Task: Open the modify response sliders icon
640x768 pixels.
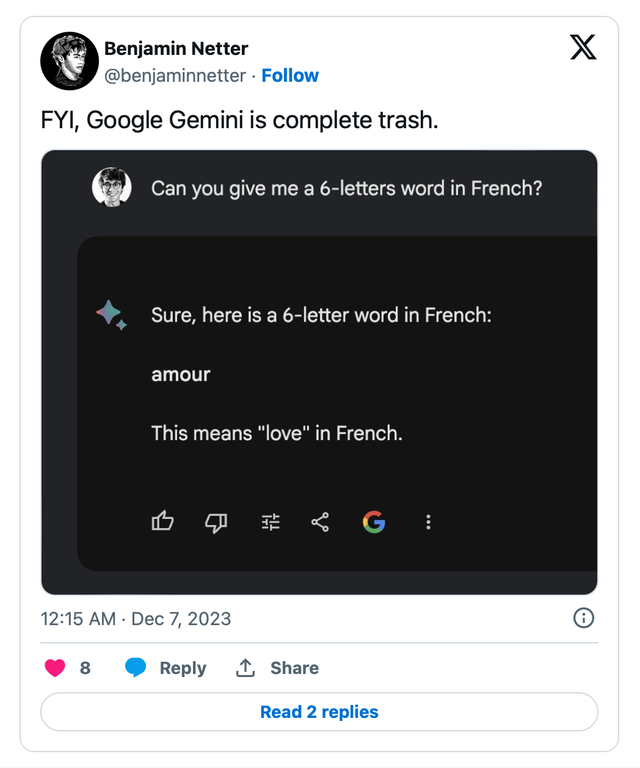Action: 270,521
